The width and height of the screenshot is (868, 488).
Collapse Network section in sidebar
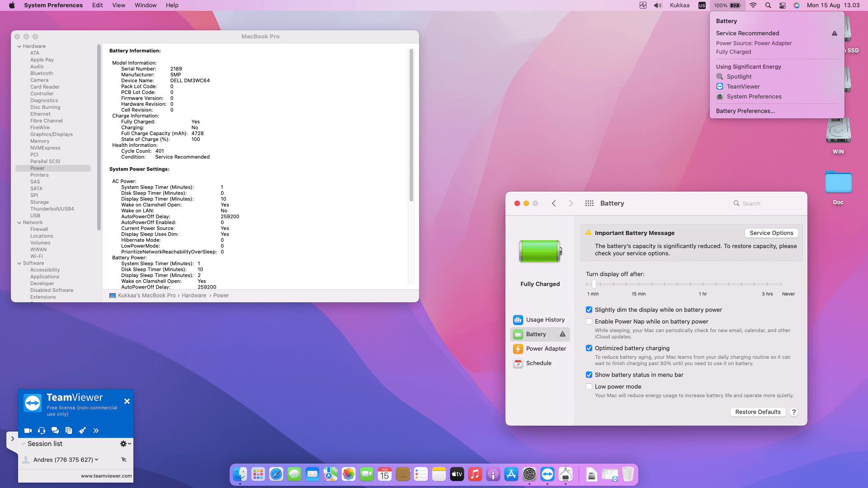coord(19,223)
